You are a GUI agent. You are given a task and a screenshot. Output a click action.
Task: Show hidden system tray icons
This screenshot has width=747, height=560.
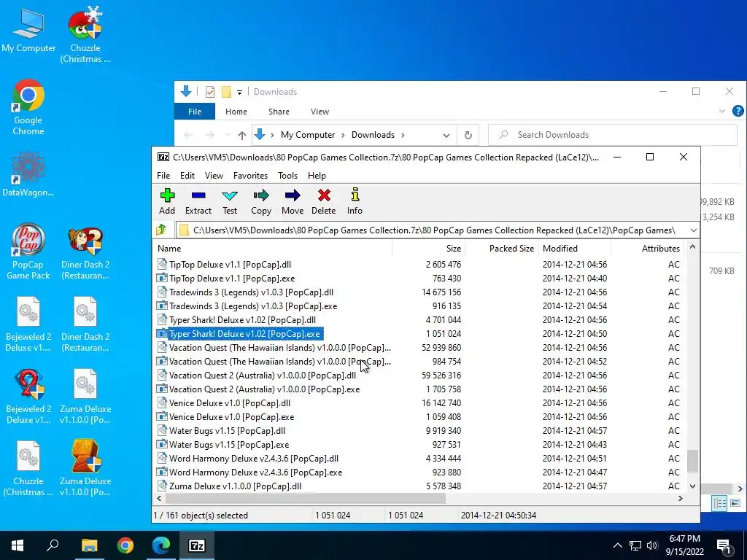pos(617,545)
